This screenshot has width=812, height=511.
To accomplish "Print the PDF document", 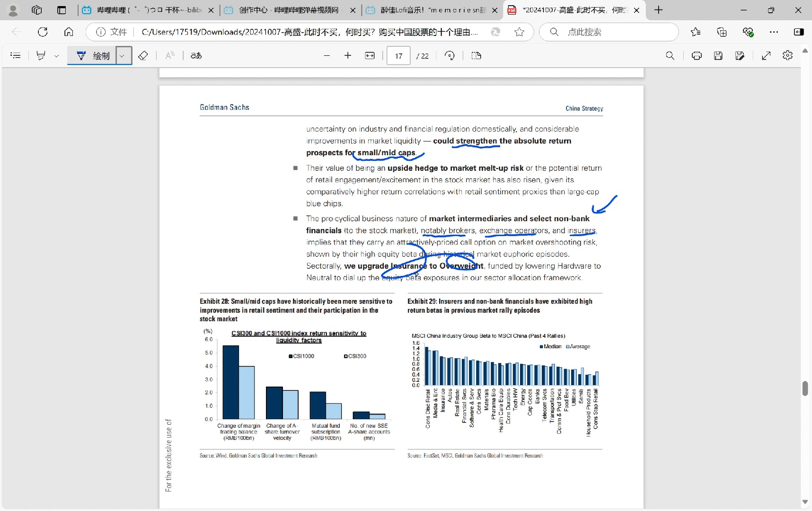I will click(697, 56).
